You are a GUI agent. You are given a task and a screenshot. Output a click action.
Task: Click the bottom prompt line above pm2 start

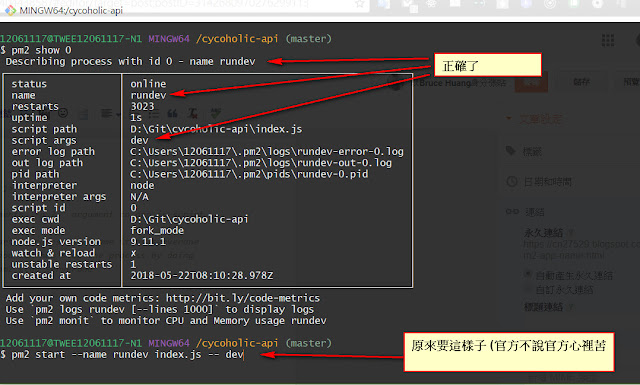(166, 343)
